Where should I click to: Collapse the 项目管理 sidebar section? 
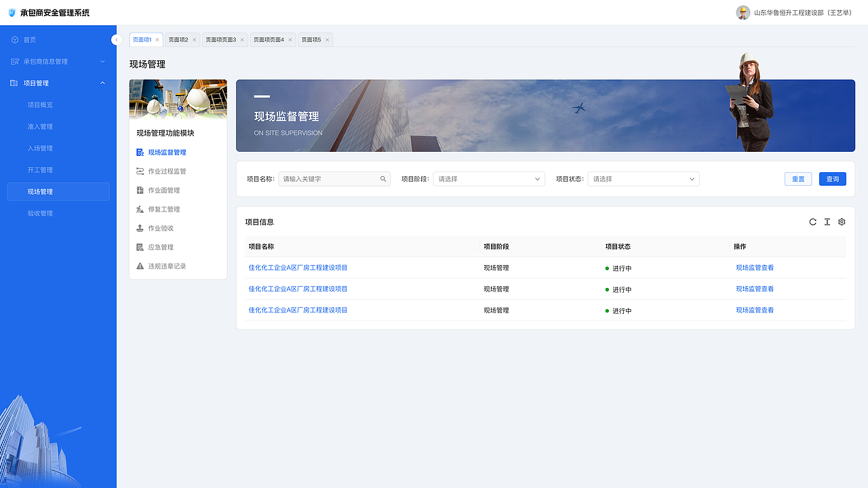point(103,83)
